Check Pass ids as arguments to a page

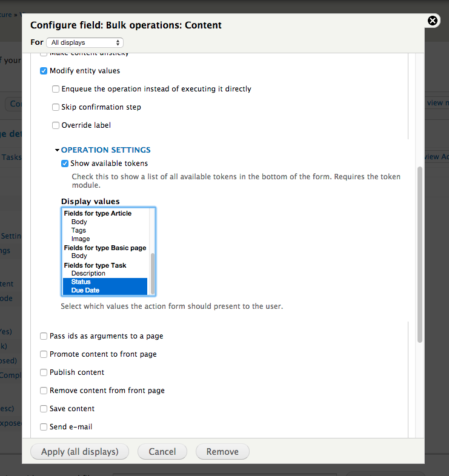(44, 336)
